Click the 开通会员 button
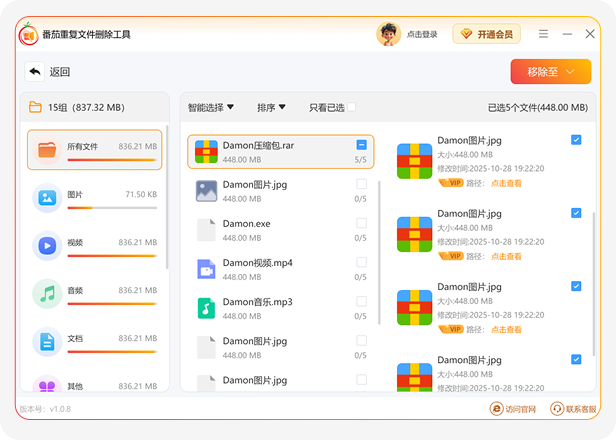Screen dimensions: 616x440 tap(486, 34)
